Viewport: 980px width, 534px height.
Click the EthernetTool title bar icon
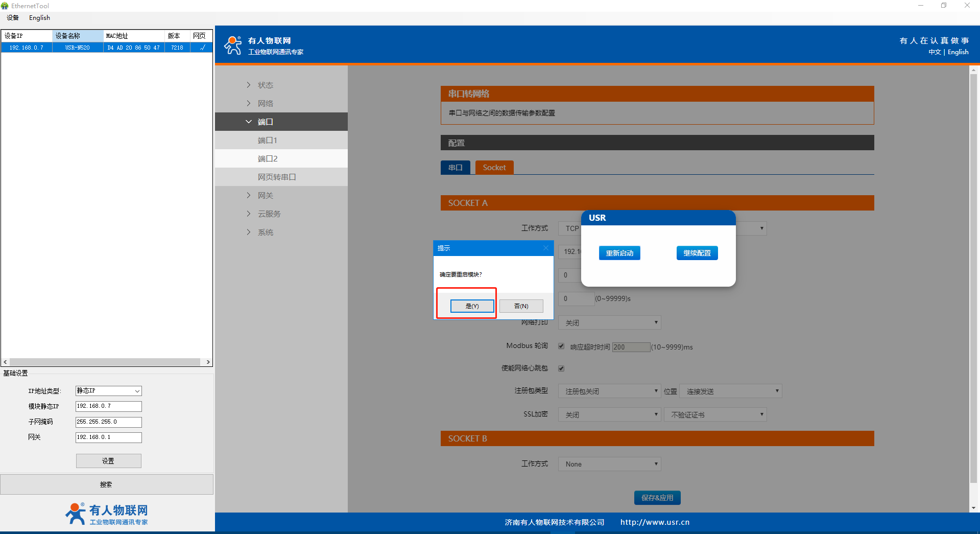click(5, 6)
